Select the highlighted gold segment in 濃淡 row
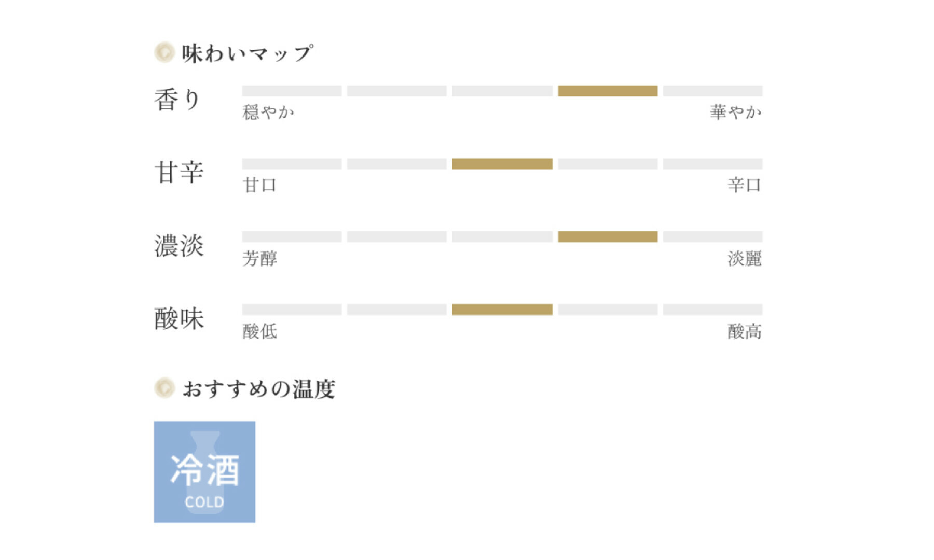 (608, 236)
